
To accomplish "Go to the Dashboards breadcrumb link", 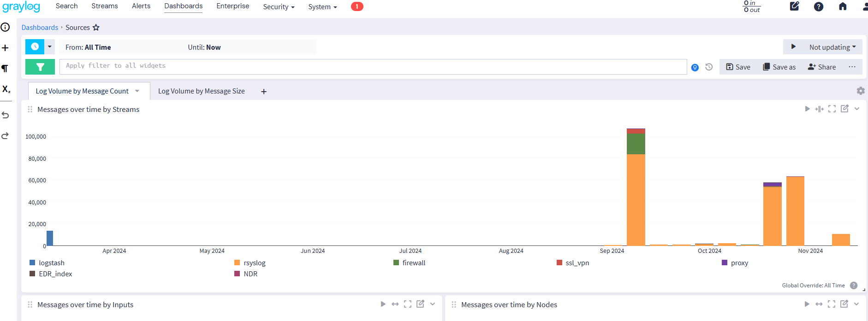I will click(x=40, y=28).
